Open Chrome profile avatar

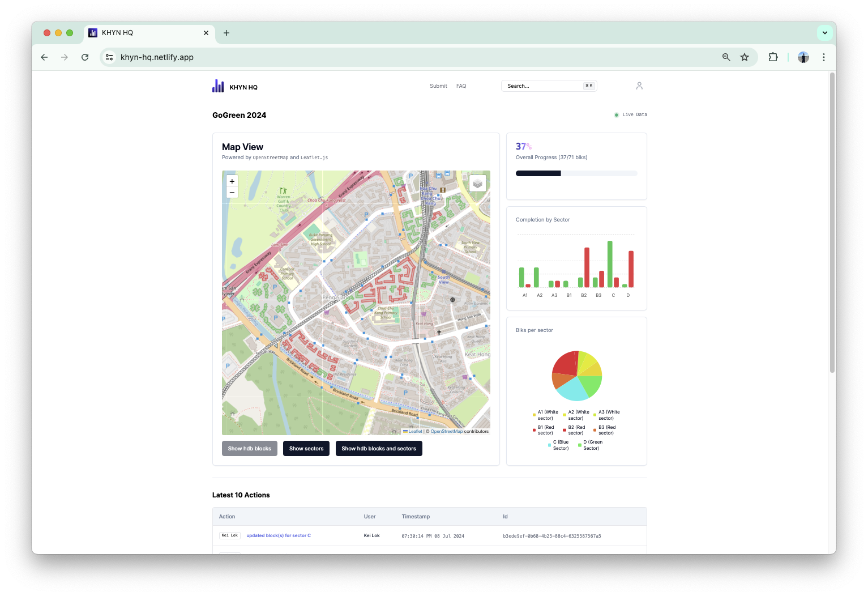coord(803,57)
